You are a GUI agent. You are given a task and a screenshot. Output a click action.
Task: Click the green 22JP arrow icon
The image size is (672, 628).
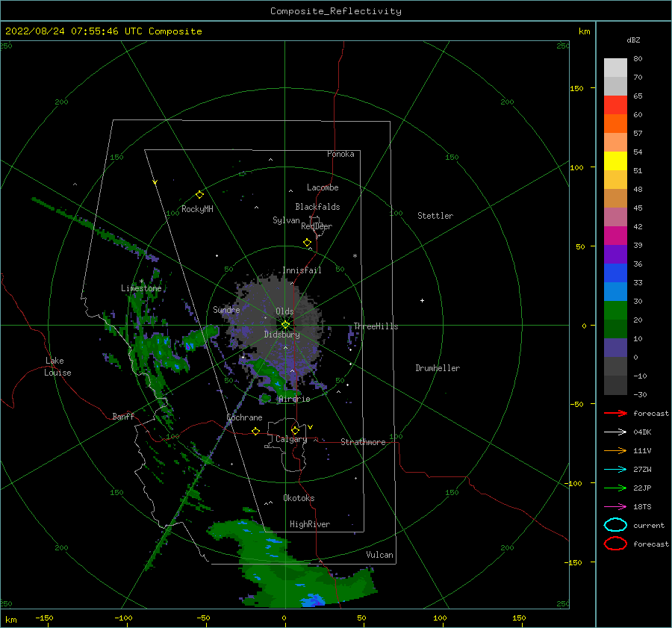coord(615,488)
